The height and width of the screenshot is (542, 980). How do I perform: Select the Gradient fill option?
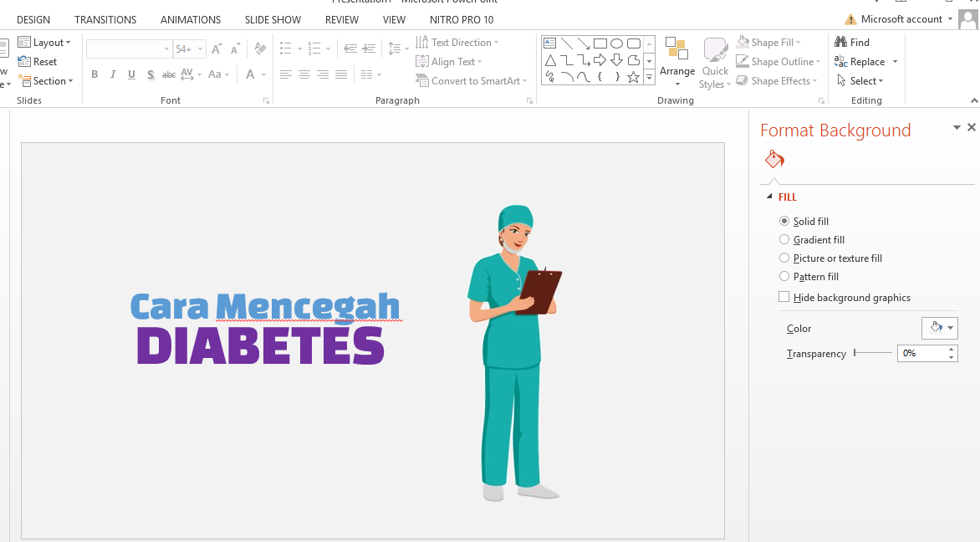(x=812, y=239)
